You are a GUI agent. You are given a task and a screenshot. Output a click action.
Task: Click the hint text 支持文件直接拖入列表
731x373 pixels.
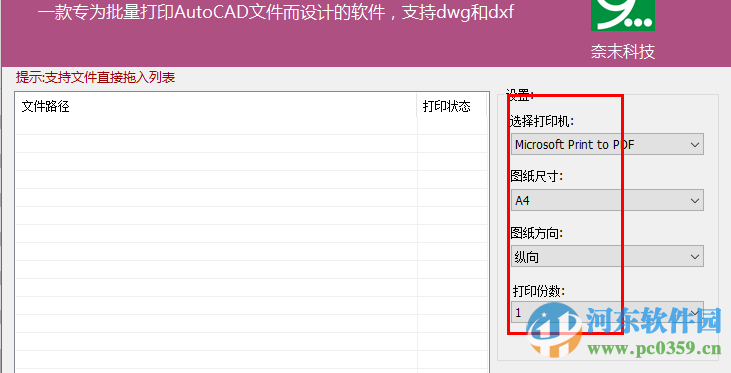tap(95, 77)
